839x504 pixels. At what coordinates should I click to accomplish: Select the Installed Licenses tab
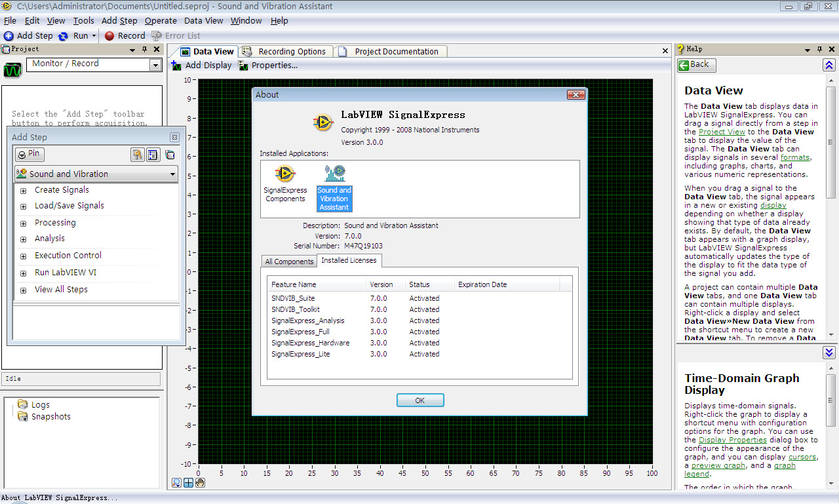(349, 260)
